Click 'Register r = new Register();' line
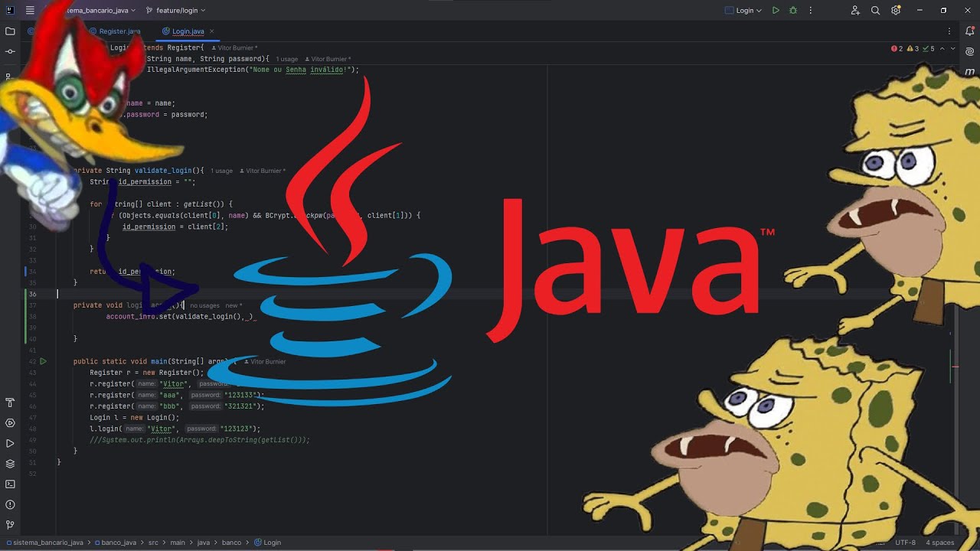 146,373
